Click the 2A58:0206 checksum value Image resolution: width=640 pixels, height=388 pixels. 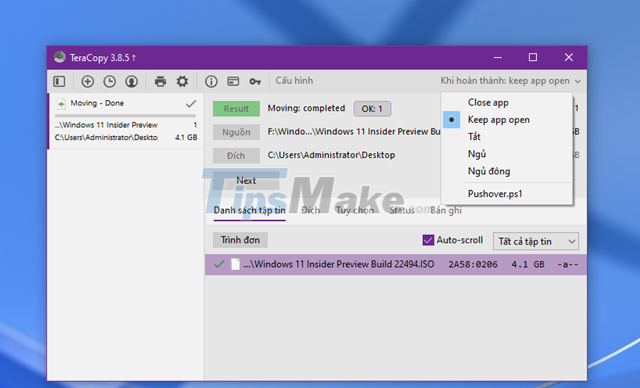tap(473, 264)
